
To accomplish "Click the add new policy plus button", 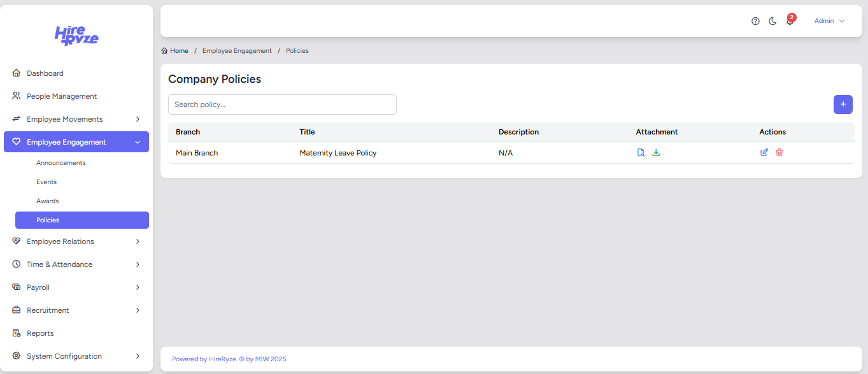I will [843, 104].
